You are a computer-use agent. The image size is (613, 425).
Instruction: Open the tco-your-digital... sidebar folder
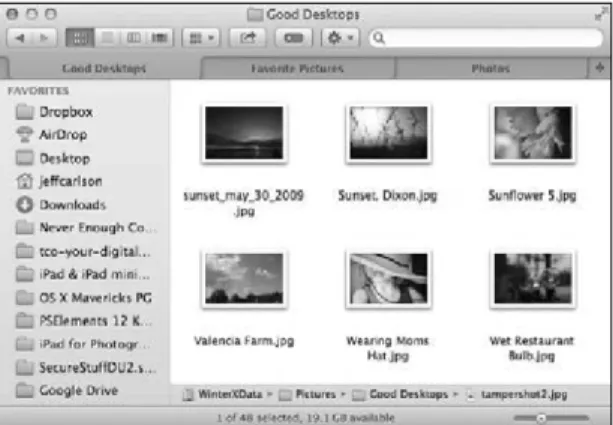(83, 251)
